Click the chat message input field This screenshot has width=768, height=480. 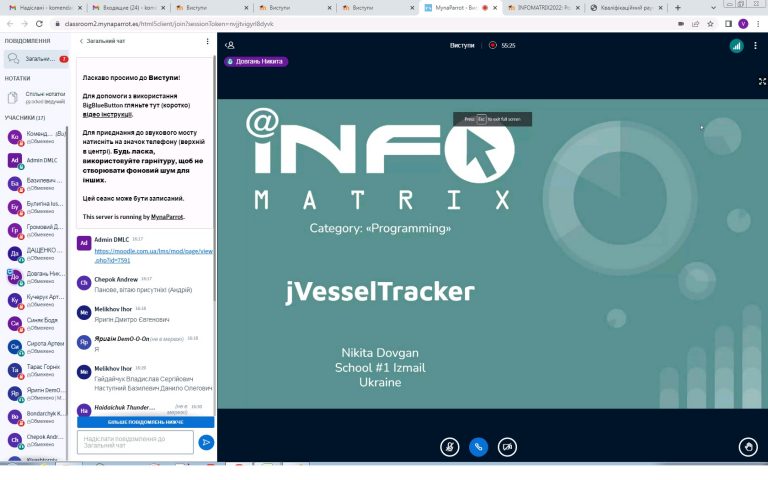click(134, 442)
